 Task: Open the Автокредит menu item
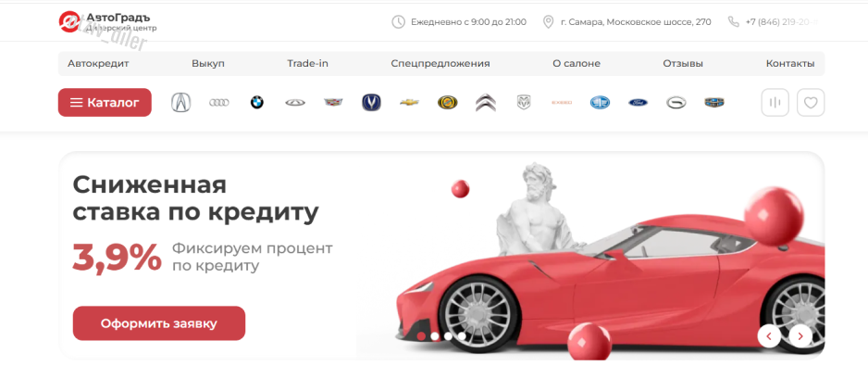click(98, 63)
